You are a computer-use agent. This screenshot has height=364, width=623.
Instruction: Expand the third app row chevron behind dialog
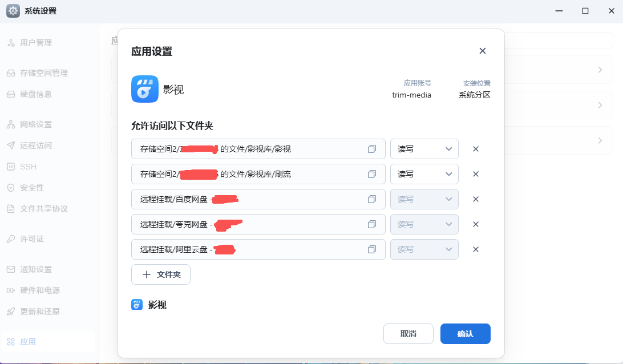600,140
